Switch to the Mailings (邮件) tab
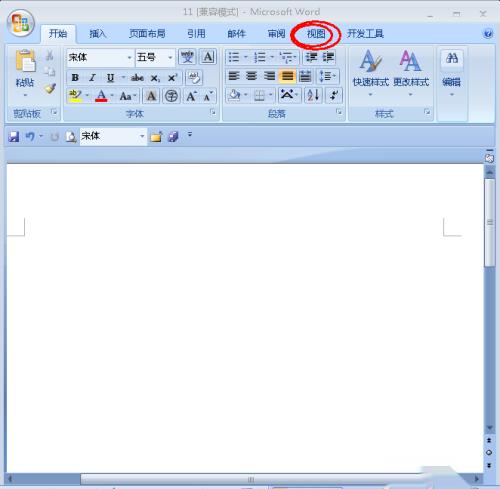 tap(236, 33)
